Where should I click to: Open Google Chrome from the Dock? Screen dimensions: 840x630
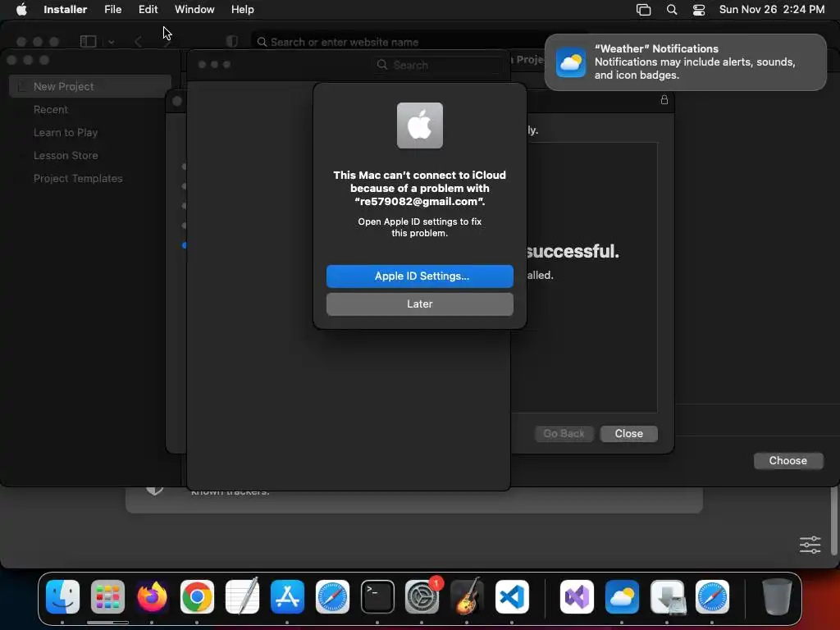197,596
